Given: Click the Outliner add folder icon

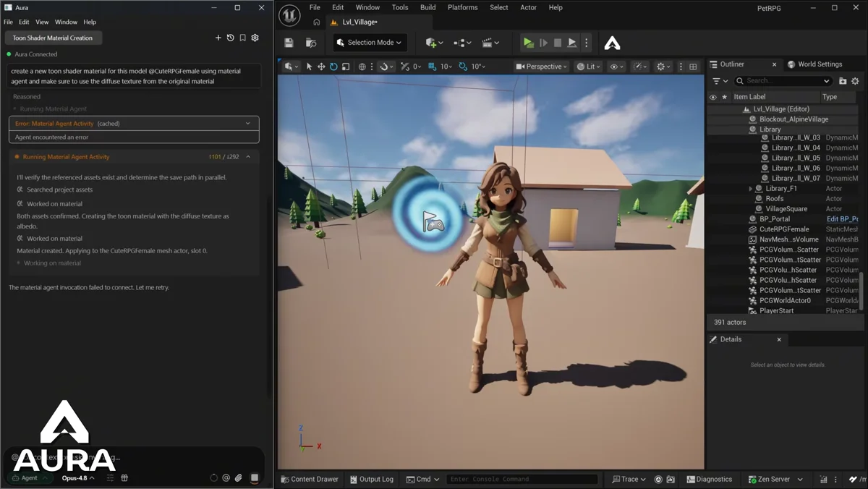Looking at the screenshot, I should 843,81.
